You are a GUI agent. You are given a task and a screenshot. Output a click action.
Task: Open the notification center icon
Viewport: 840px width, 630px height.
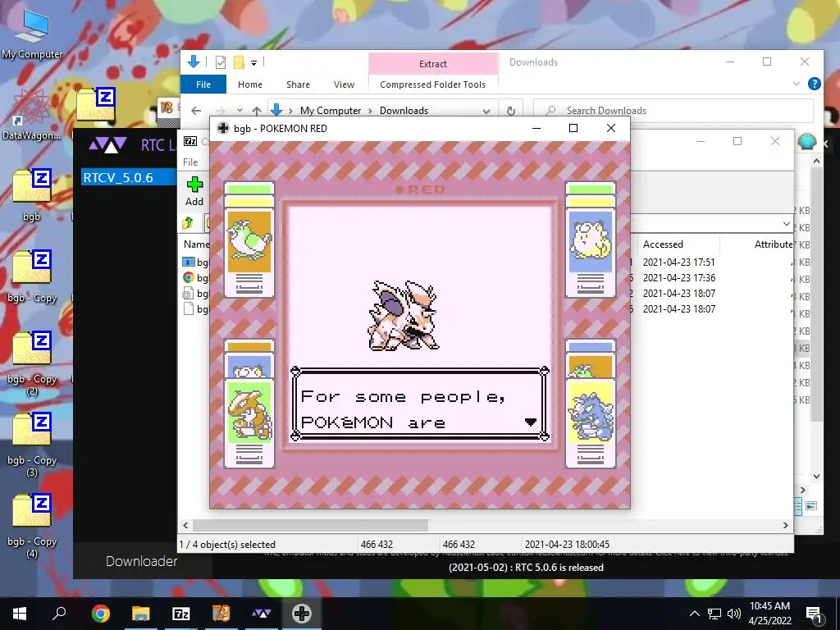pyautogui.click(x=815, y=614)
